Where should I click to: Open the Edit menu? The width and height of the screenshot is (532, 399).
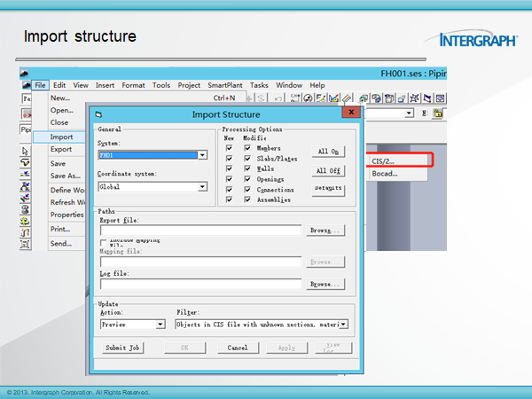(59, 85)
